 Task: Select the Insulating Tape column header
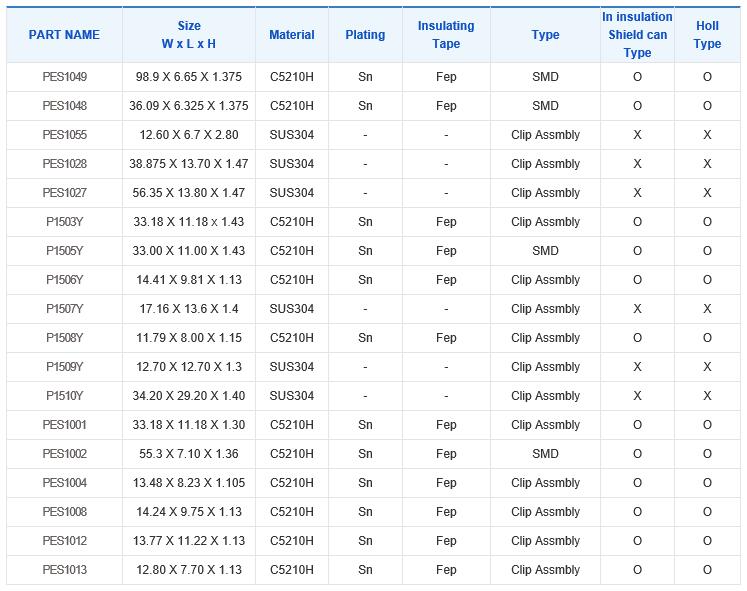tap(446, 35)
